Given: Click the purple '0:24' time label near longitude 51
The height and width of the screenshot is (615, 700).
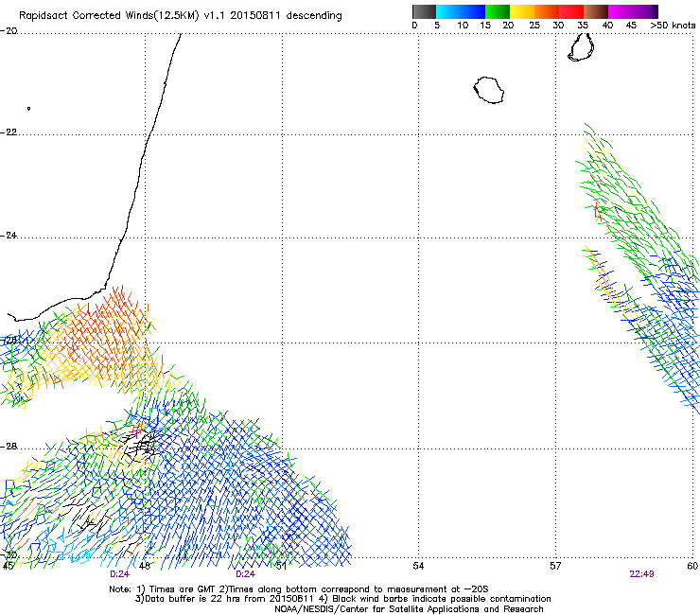Looking at the screenshot, I should 245,574.
